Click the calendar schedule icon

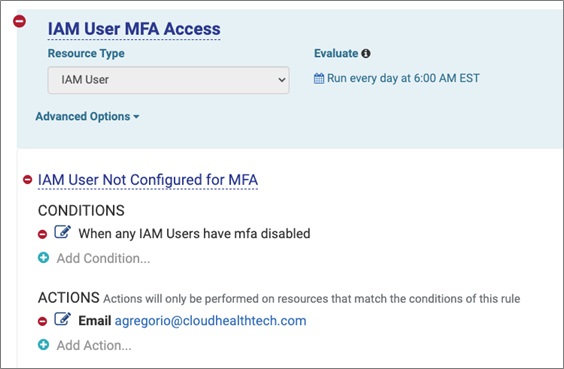tap(319, 78)
